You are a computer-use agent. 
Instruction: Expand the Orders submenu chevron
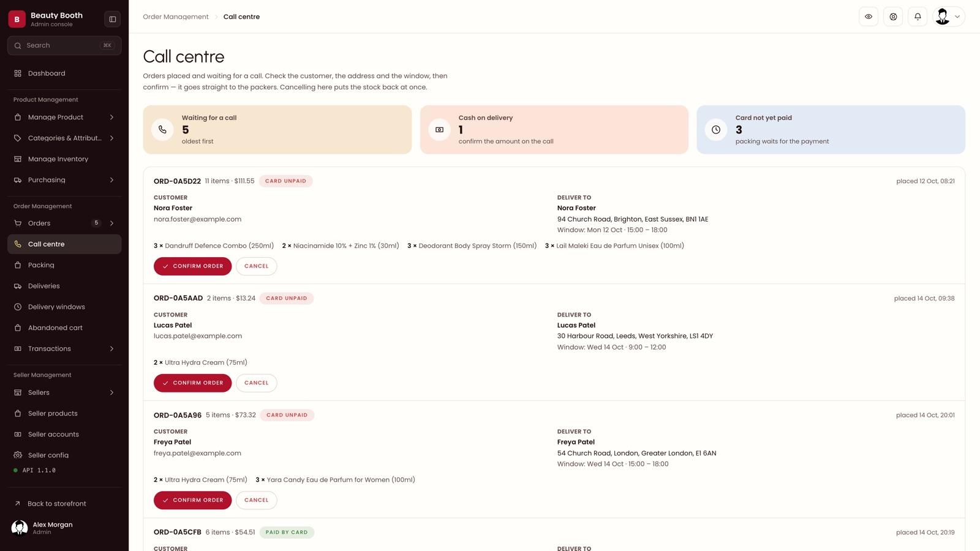click(111, 223)
